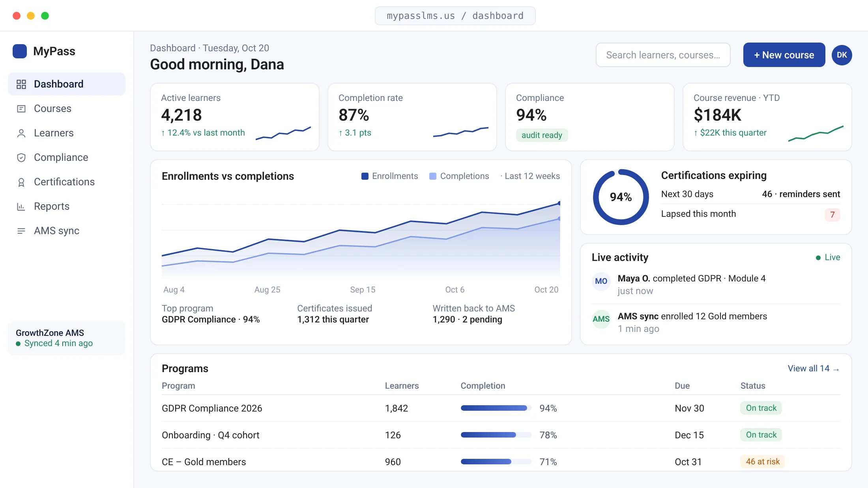Viewport: 868px width, 488px height.
Task: Click GDPR Compliance 2026 progress bar
Action: (496, 408)
